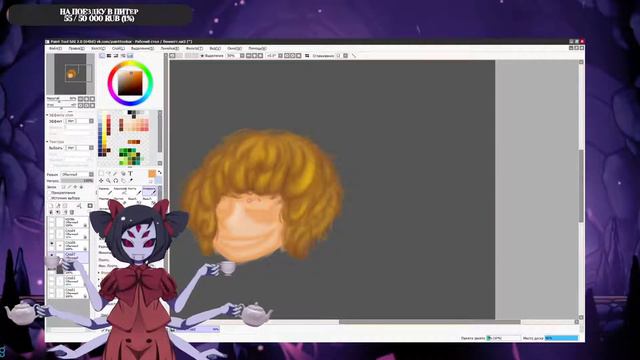
Task: Open the Стабилизатор value dropdown
Action: (345, 56)
